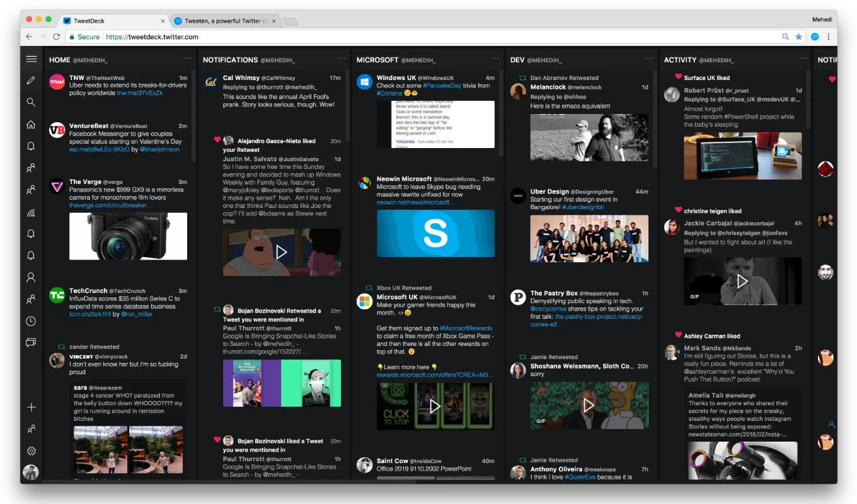Jump to Home column via sidebar house icon
This screenshot has width=857, height=504.
(x=31, y=124)
